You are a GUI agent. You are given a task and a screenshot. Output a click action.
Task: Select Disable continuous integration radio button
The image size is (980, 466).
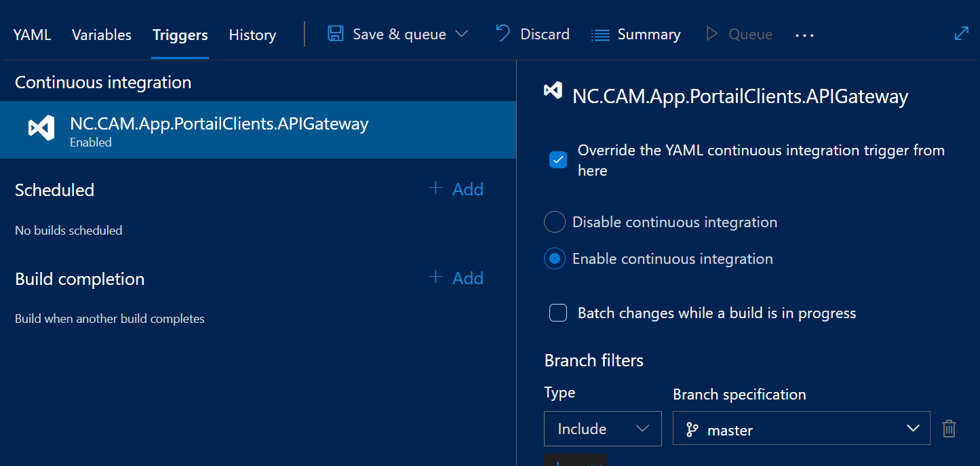tap(555, 222)
